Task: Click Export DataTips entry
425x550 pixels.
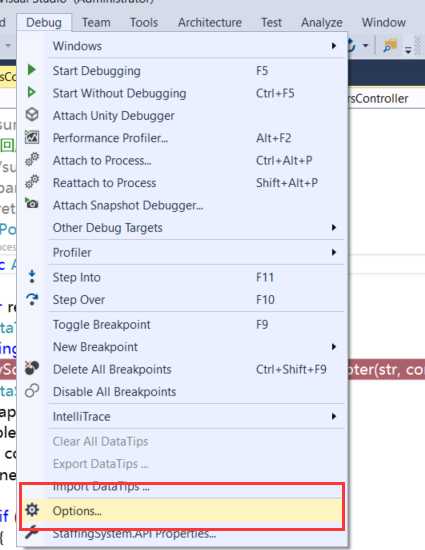Action: click(196, 464)
